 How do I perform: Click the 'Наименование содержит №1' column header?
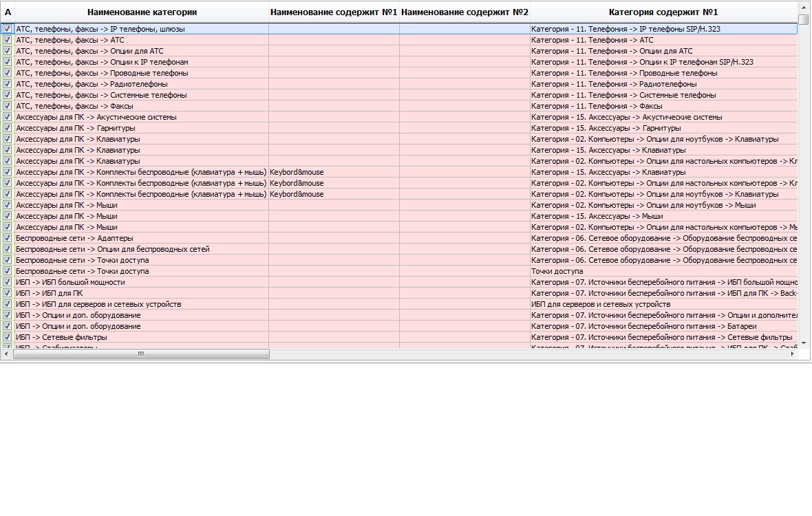tap(334, 12)
